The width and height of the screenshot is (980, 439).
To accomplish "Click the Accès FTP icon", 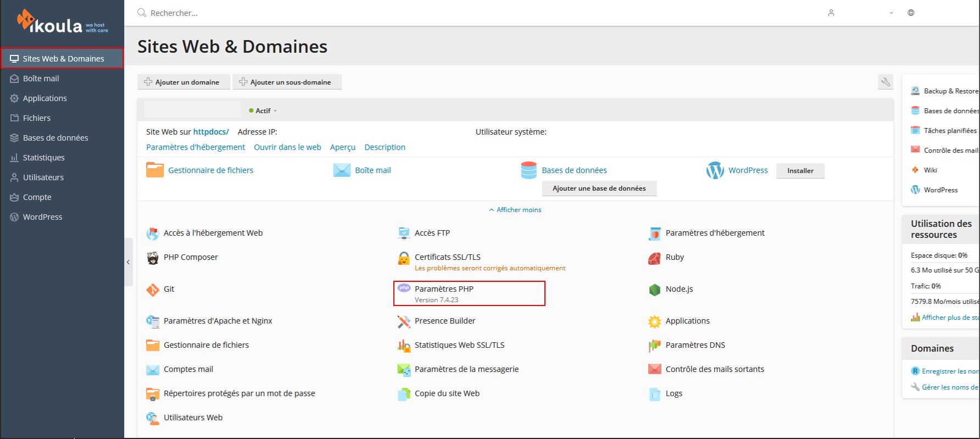I will click(x=404, y=234).
